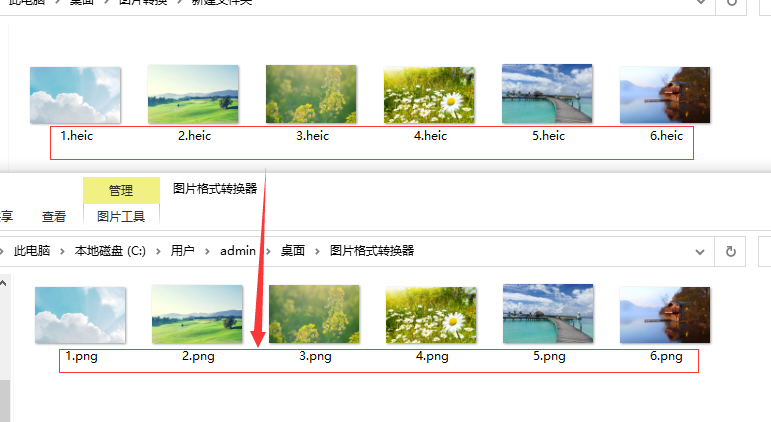The height and width of the screenshot is (422, 771).
Task: Click the 3.png file name label
Action: (x=315, y=356)
